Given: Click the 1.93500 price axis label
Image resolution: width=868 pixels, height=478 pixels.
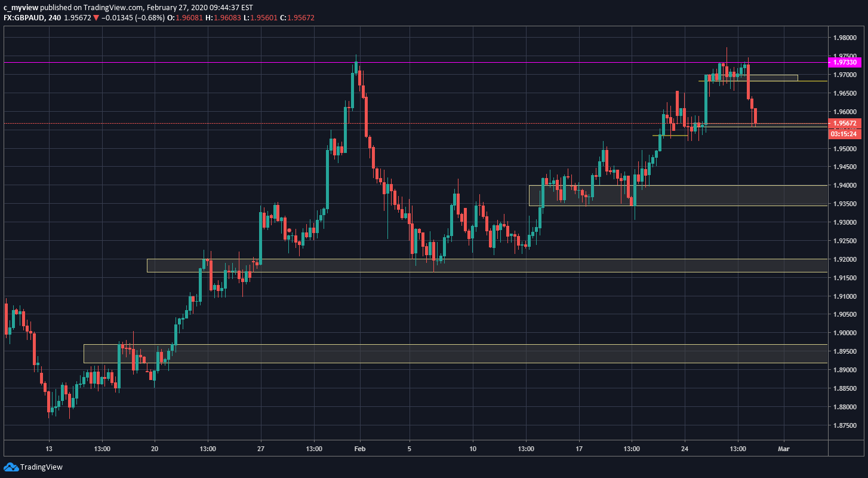Looking at the screenshot, I should (x=845, y=204).
